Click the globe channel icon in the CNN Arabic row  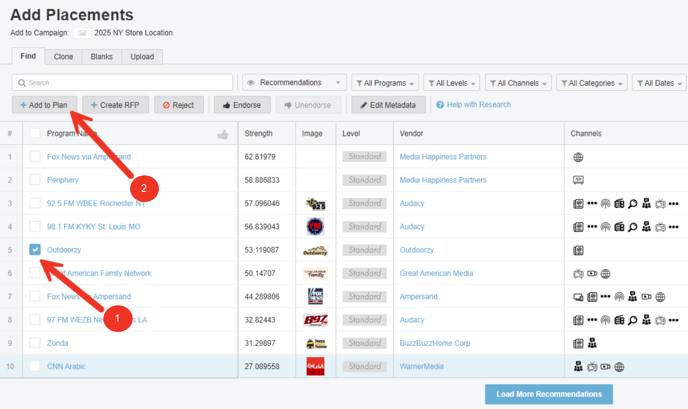tap(619, 367)
